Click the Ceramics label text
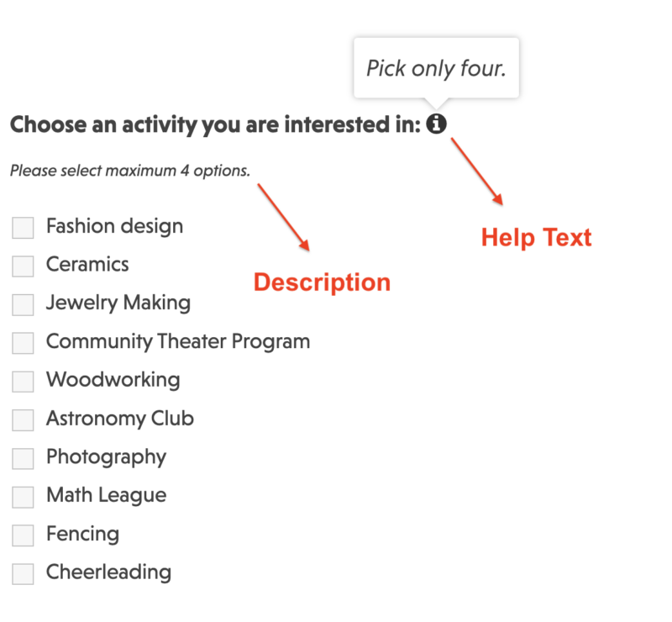672x622 pixels. 87,265
